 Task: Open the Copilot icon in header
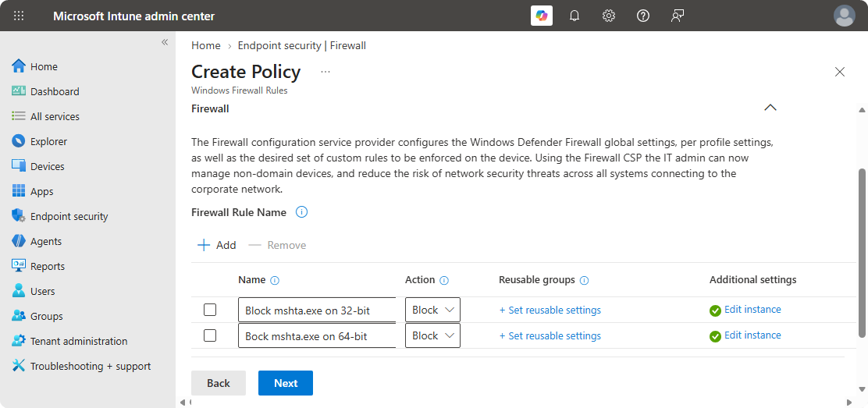[x=542, y=16]
